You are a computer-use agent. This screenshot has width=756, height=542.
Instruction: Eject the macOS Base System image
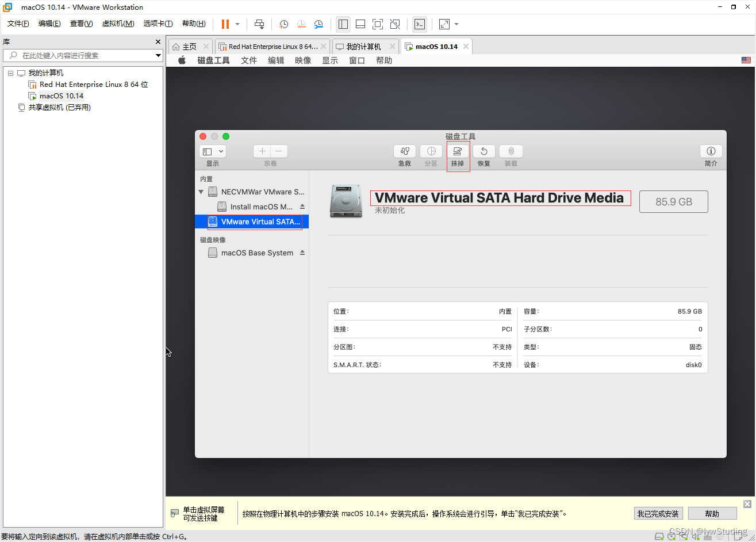click(302, 253)
